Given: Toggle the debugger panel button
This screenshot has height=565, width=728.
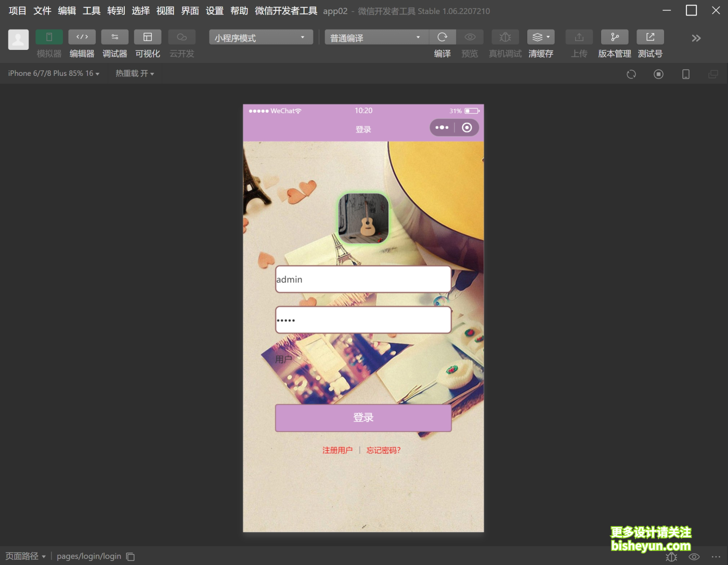Looking at the screenshot, I should 114,37.
